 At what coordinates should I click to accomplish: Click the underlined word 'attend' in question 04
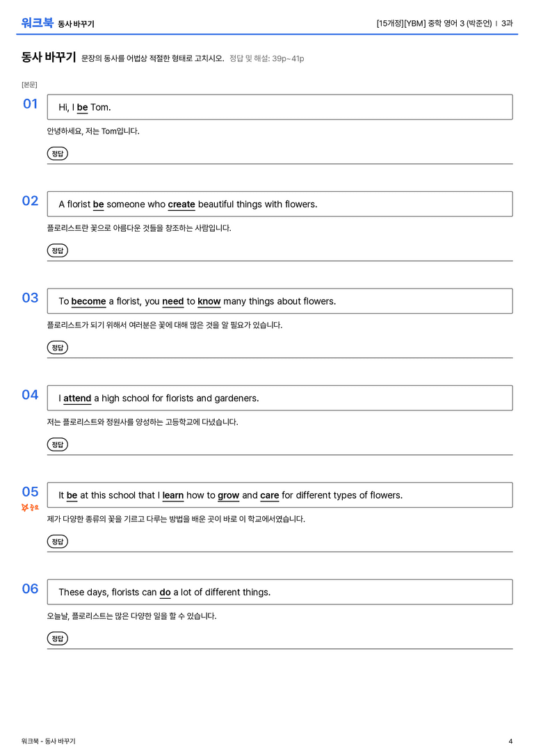77,399
